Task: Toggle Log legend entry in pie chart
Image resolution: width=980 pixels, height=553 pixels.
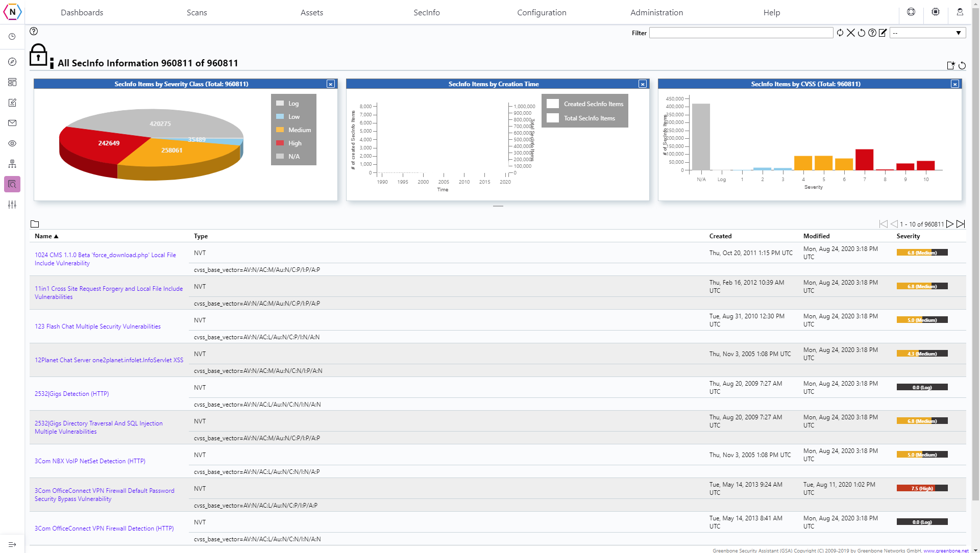Action: point(287,104)
